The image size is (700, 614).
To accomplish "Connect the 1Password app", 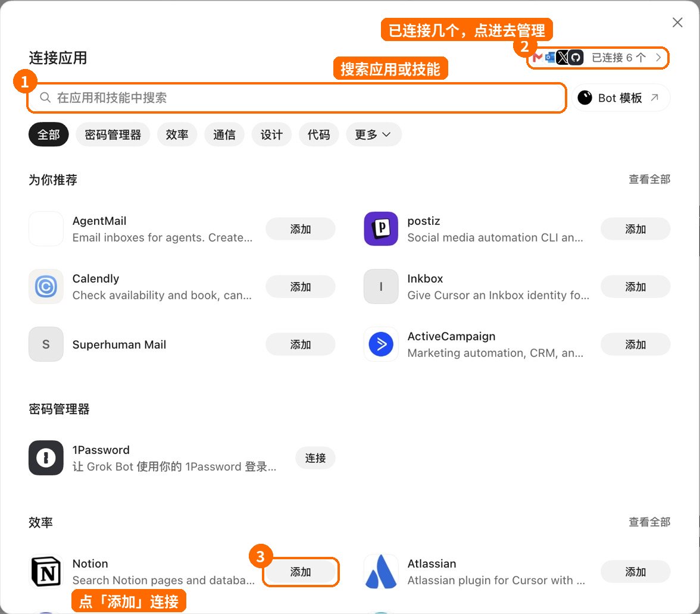I will coord(315,458).
